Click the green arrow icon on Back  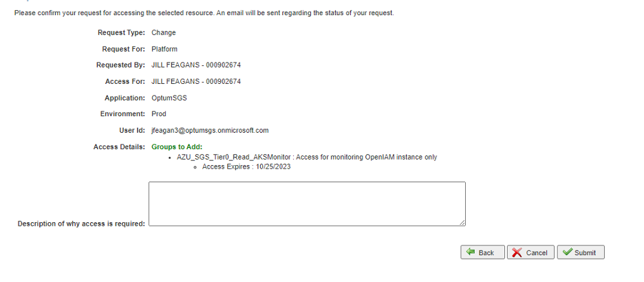(471, 252)
